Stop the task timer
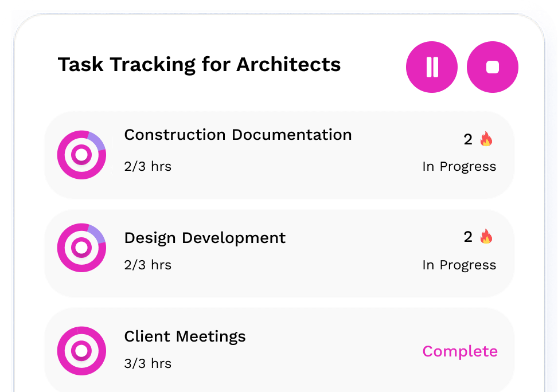This screenshot has width=558, height=392. pyautogui.click(x=493, y=67)
